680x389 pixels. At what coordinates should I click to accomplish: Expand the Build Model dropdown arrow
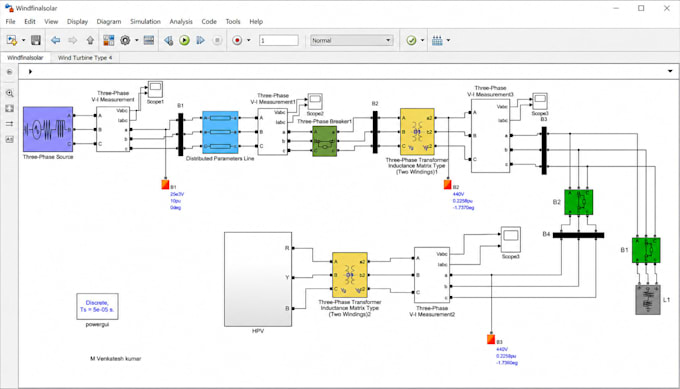(x=448, y=40)
